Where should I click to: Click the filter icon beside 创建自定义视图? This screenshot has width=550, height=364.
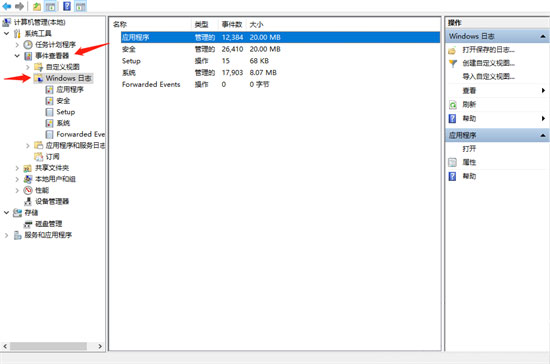pos(453,63)
